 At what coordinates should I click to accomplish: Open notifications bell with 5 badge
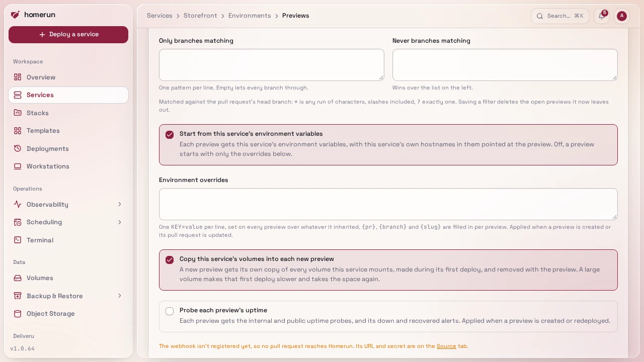[602, 16]
